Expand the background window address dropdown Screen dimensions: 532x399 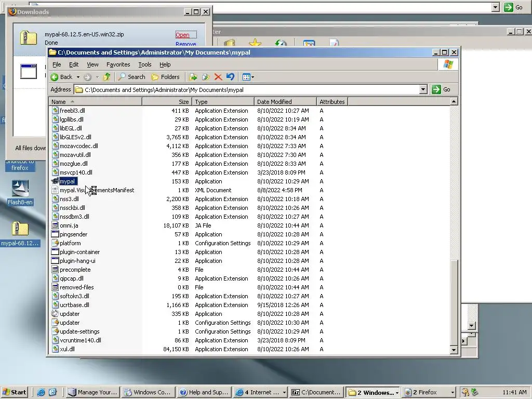click(x=495, y=7)
